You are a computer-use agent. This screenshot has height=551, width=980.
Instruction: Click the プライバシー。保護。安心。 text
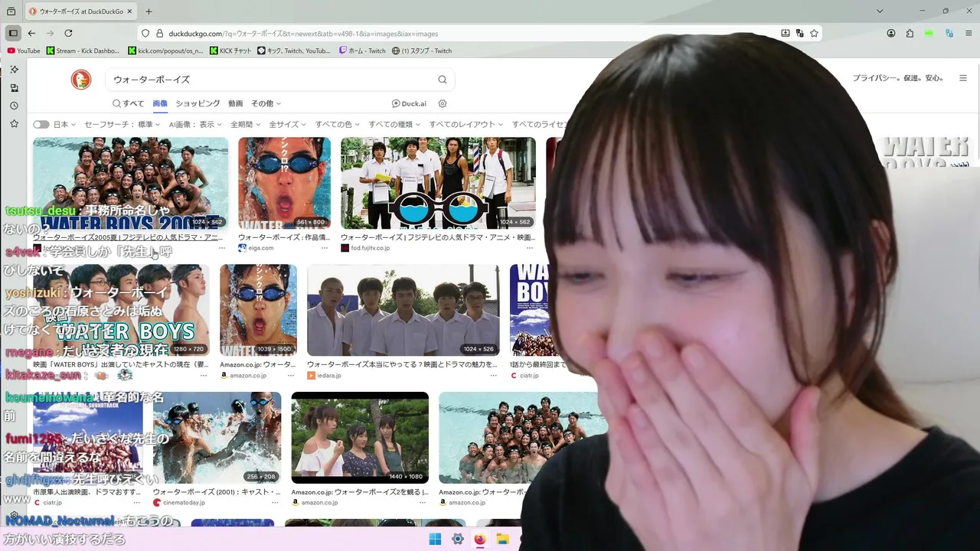[898, 78]
